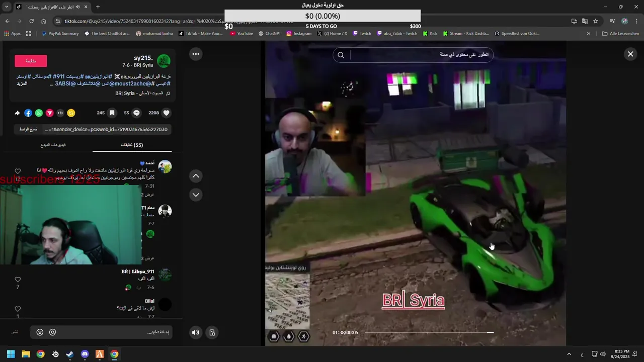
Task: Show hidden system tray icons
Action: [569, 354]
